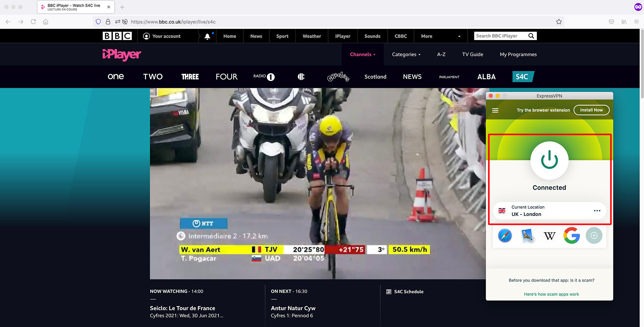This screenshot has width=644, height=327.
Task: Open Antur Natur Cyw programme
Action: click(x=293, y=308)
